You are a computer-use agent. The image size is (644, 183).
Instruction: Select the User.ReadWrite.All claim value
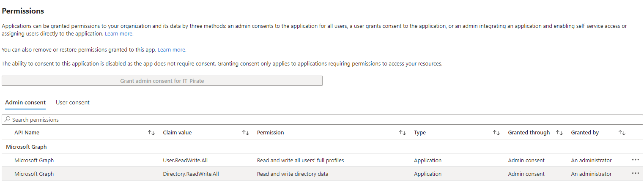tap(185, 161)
